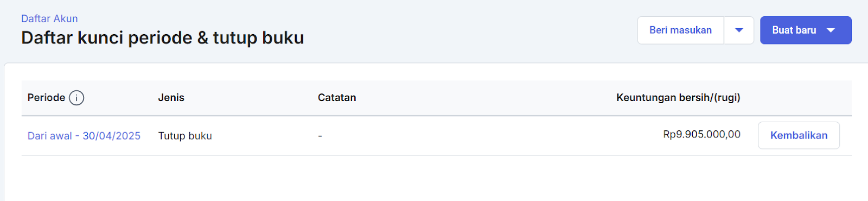Click the Rp9.905.000,00 net profit amount

(x=701, y=134)
